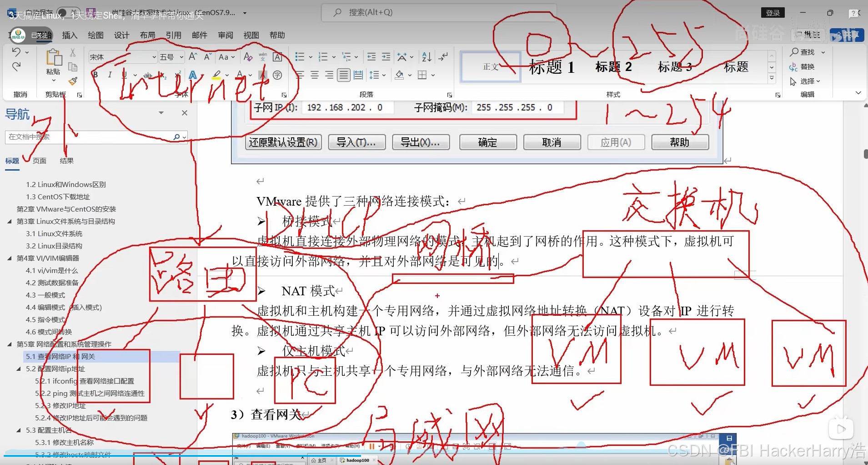Collapse 5.3 配置主机名 tree node

pyautogui.click(x=19, y=430)
